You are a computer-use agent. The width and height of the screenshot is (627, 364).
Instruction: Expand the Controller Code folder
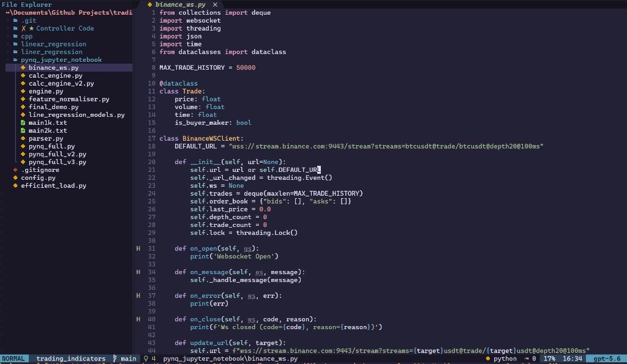coord(8,28)
